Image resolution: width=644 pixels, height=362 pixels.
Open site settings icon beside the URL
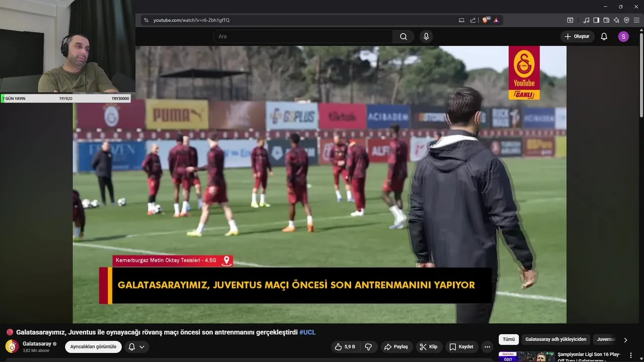(146, 20)
